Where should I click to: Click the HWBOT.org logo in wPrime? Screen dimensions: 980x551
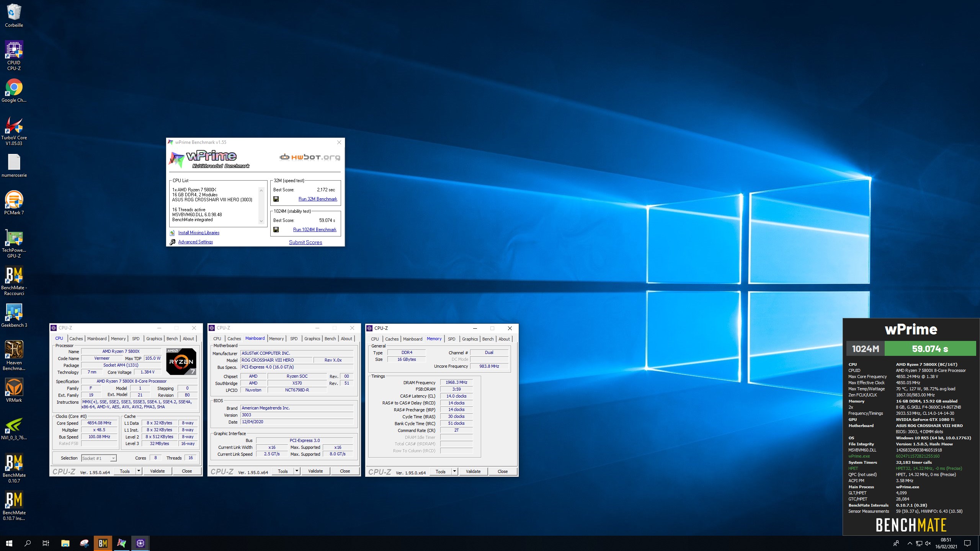(310, 157)
